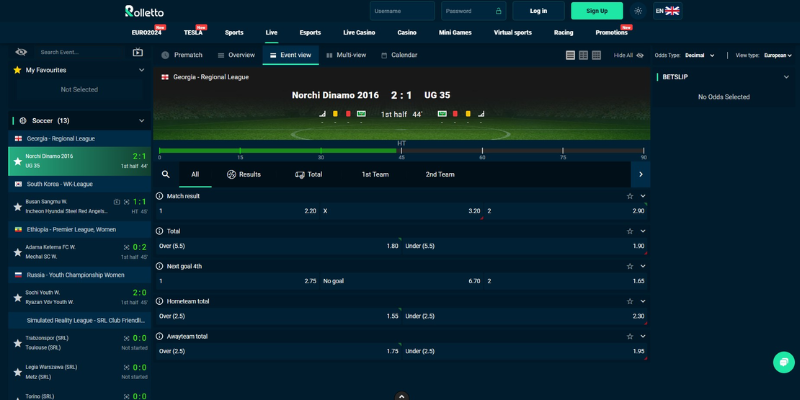The image size is (800, 400).
Task: Click the next arrow on market tabs
Action: click(x=640, y=174)
